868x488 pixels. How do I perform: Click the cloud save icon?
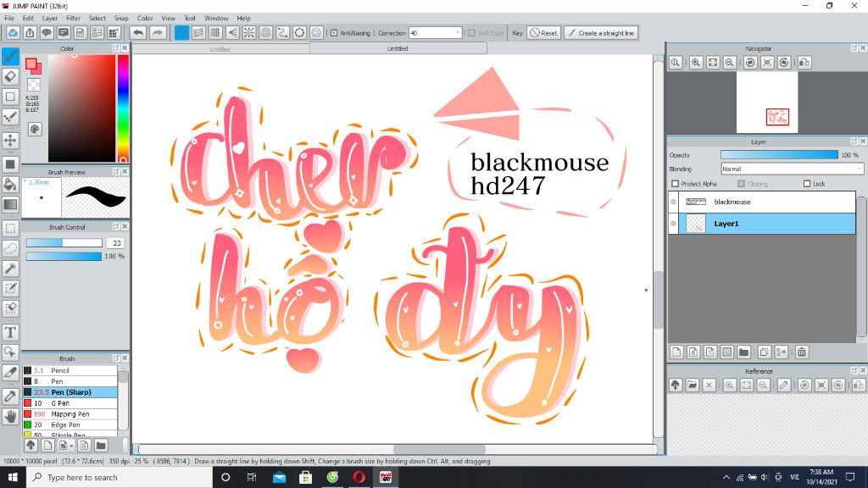point(13,33)
